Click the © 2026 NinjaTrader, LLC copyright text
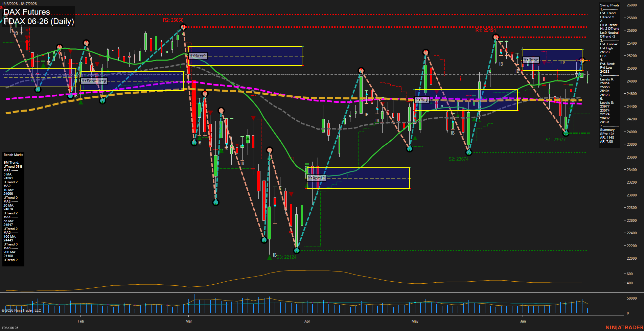Screen dimensions: 644x331 coord(21,310)
